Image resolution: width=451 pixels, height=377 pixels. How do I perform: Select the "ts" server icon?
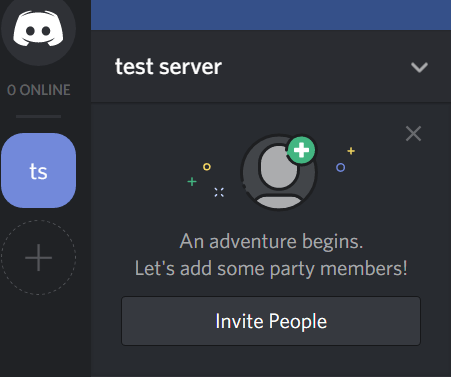click(x=38, y=170)
